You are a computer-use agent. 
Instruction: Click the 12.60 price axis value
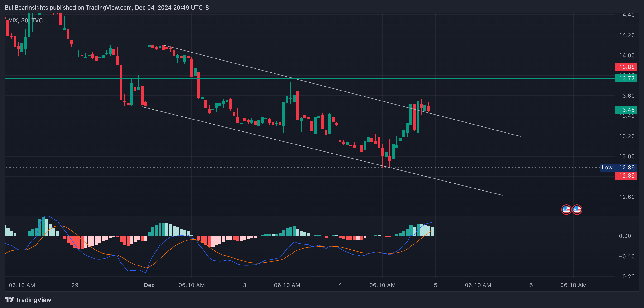(x=627, y=197)
